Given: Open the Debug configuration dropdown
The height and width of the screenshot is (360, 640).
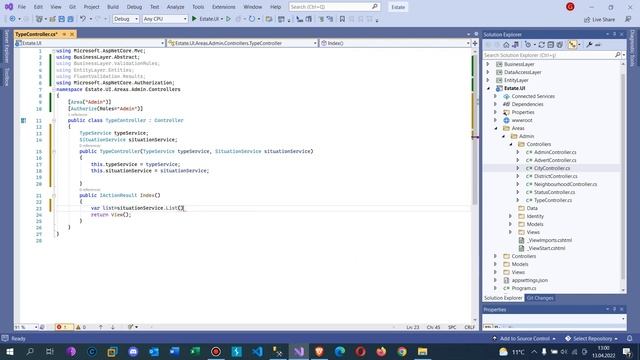Looking at the screenshot, I should (x=126, y=19).
